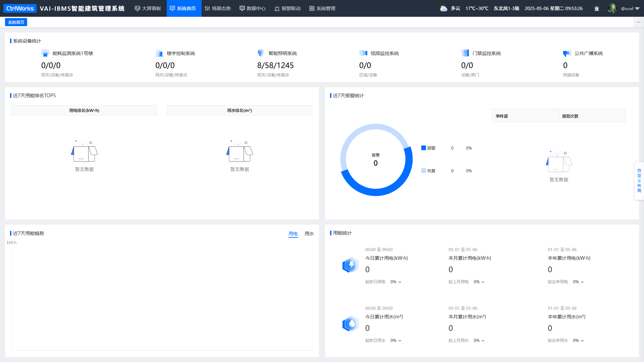
Task: Click the user avatar picture
Action: (612, 8)
